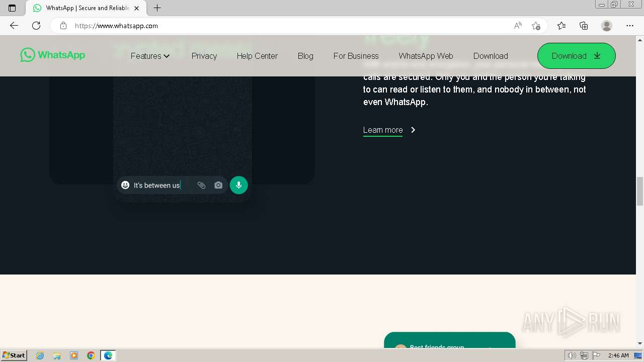The height and width of the screenshot is (362, 644).
Task: Click the WhatsApp logo in header
Action: pyautogui.click(x=53, y=55)
